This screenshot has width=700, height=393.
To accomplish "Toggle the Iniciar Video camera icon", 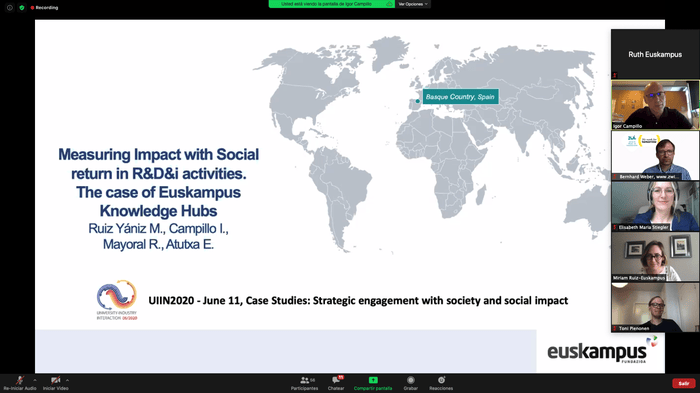I will tap(55, 380).
